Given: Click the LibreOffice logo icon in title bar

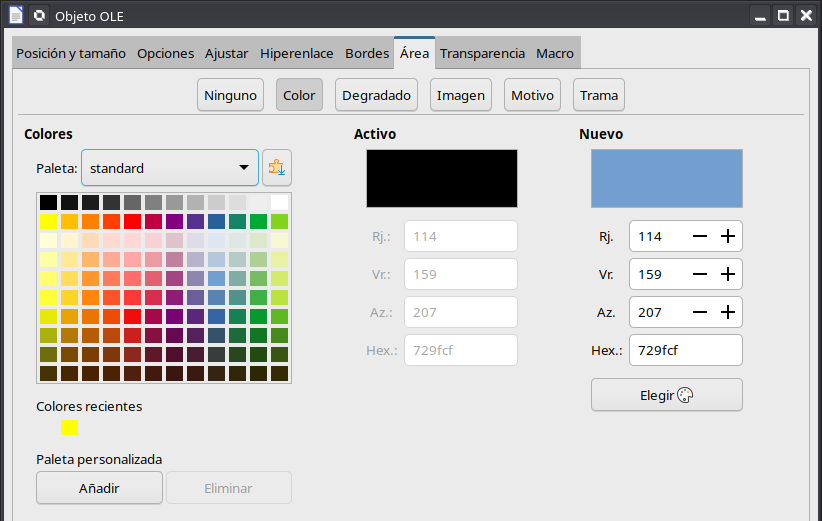Looking at the screenshot, I should click(39, 15).
